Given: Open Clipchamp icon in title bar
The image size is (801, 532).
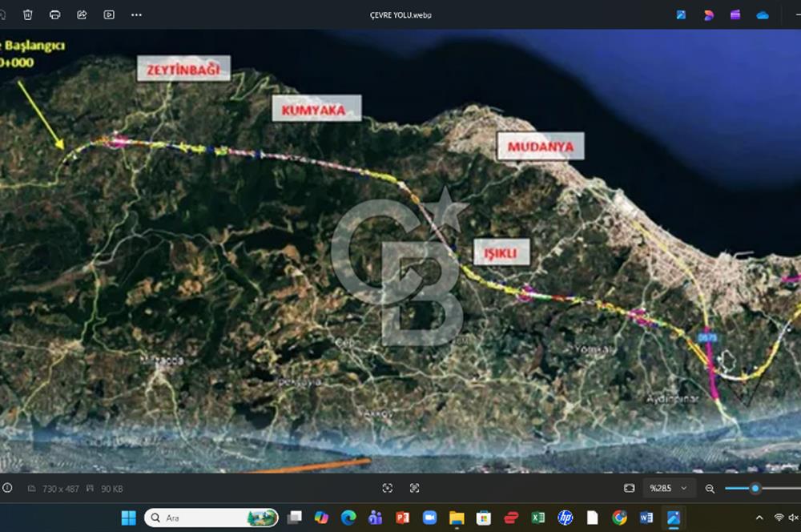Looking at the screenshot, I should [x=735, y=14].
